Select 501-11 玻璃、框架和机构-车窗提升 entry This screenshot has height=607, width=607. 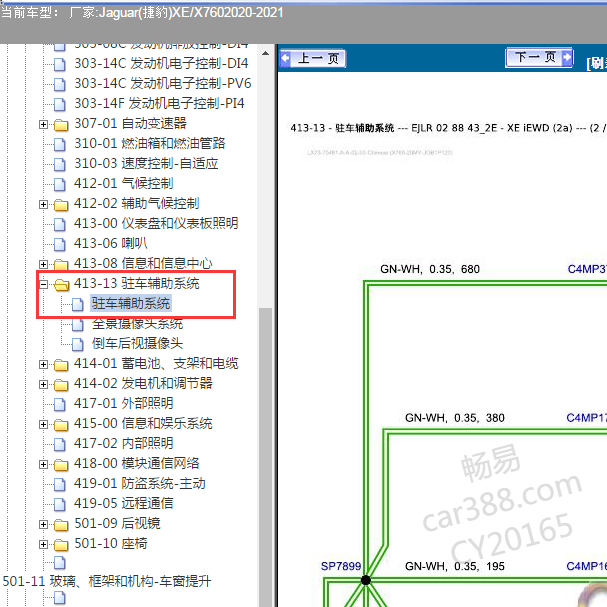click(x=107, y=582)
